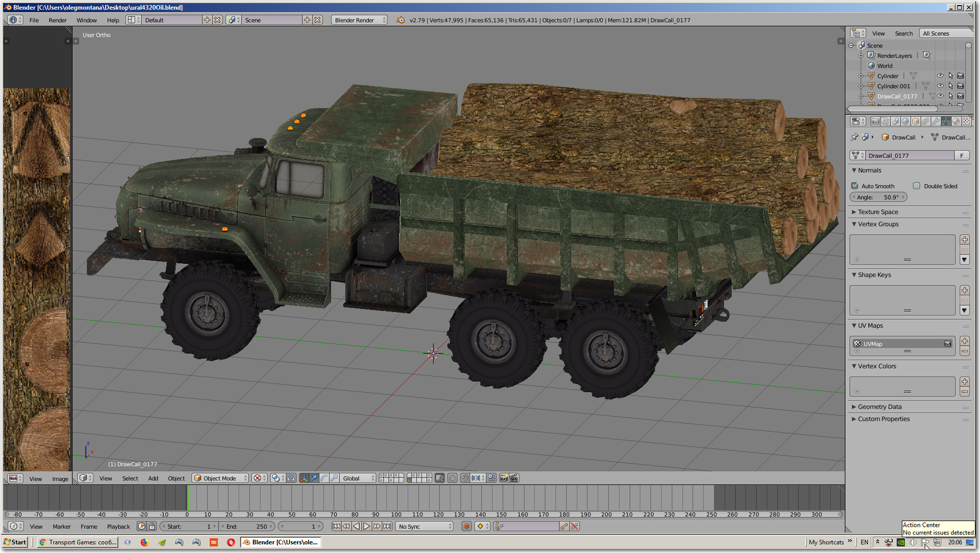Viewport: 980px width, 553px height.
Task: Open All Scenes outliner filter
Action: coord(945,33)
